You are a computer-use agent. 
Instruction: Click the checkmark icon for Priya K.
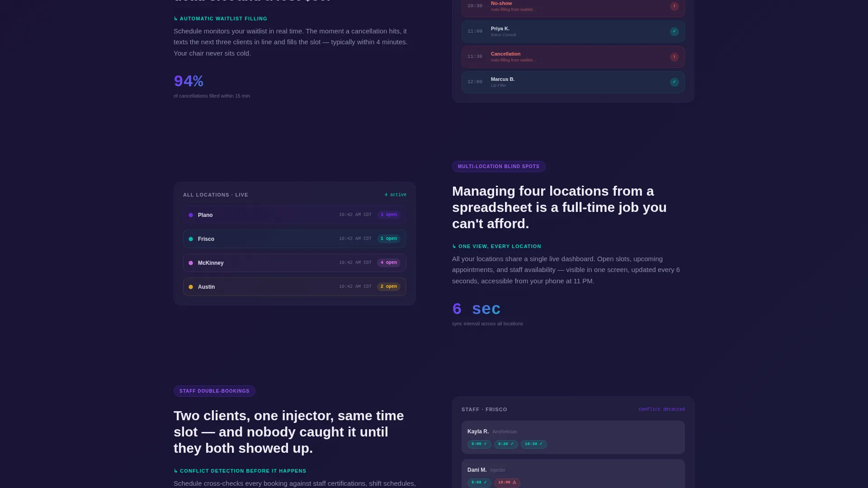pos(674,32)
